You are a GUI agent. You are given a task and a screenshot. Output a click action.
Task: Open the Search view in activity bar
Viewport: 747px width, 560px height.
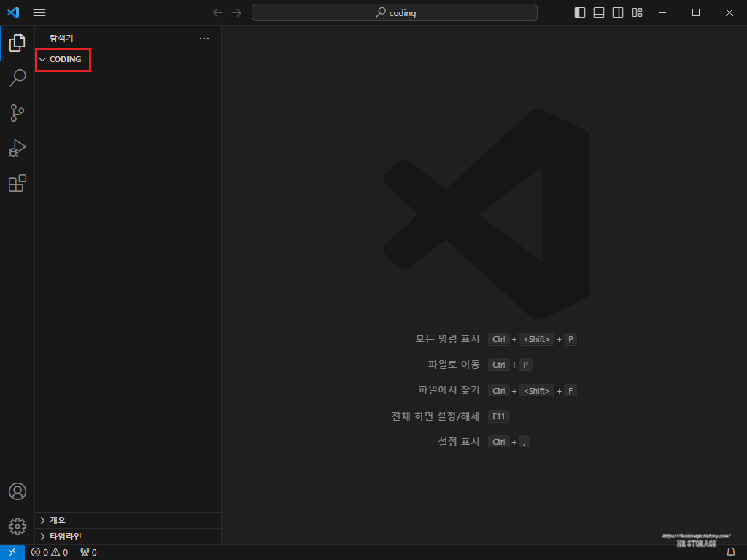click(18, 77)
